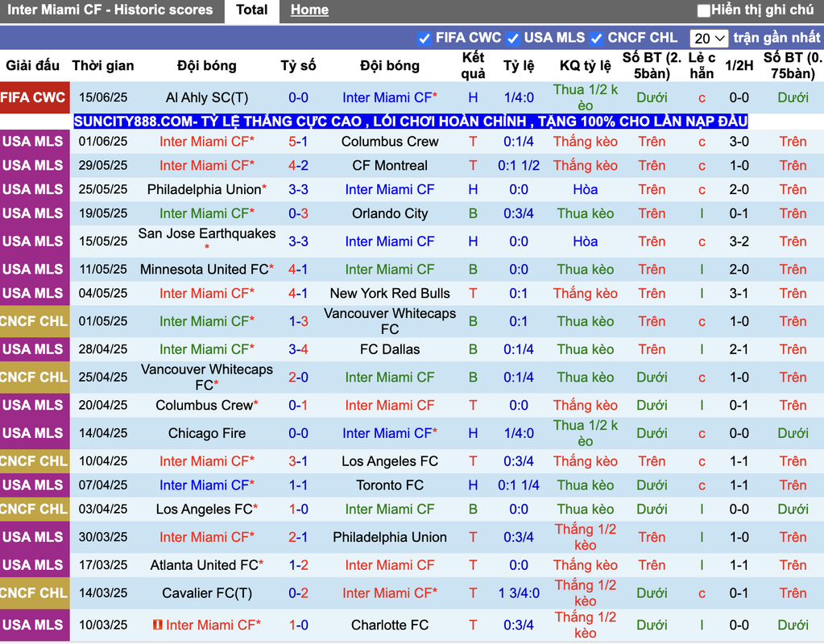Click San Jose Earthquakes team name
This screenshot has height=644, width=824.
pyautogui.click(x=206, y=233)
